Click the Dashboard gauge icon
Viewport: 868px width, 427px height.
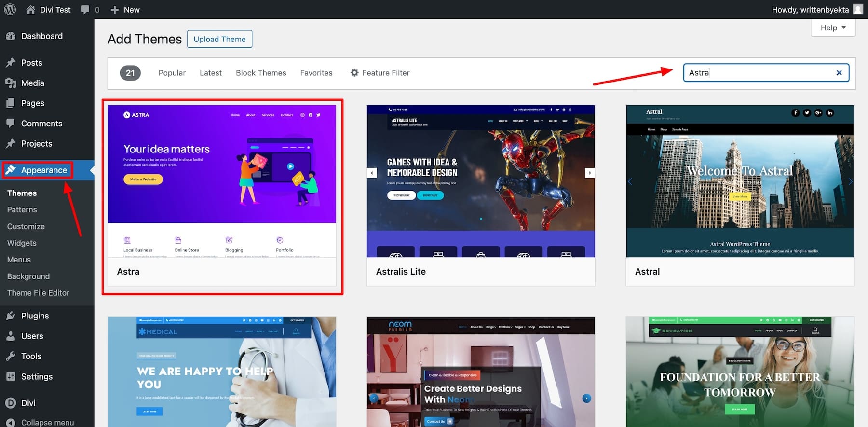[x=11, y=36]
